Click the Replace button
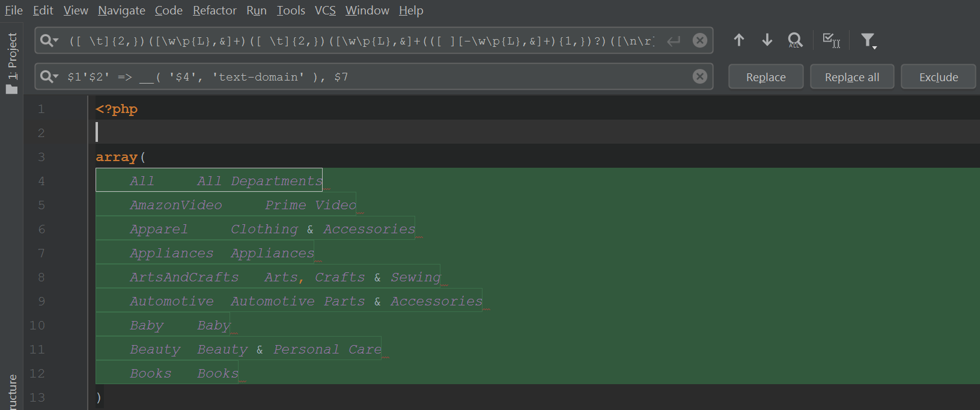Viewport: 980px width, 410px height. (x=765, y=77)
